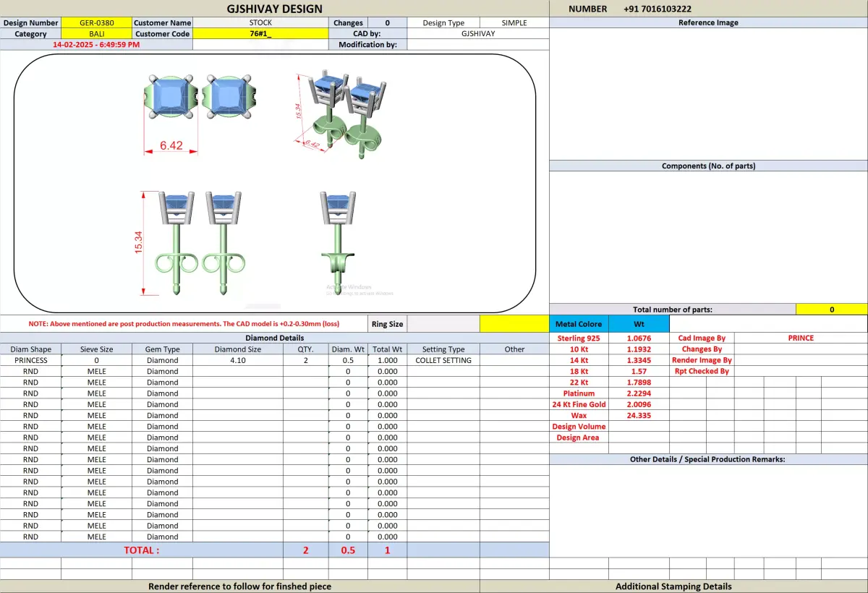Image resolution: width=868 pixels, height=593 pixels.
Task: Click the Wax weight value 24.335
Action: click(x=639, y=415)
